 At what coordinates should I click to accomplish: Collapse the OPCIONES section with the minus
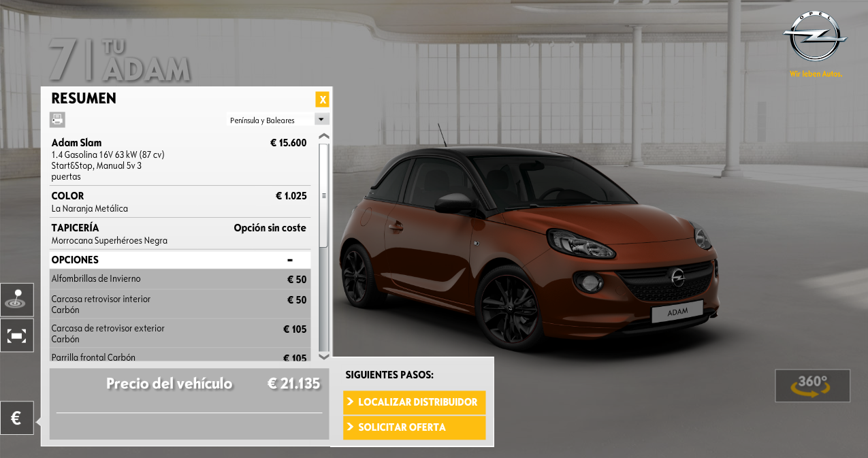(x=290, y=260)
